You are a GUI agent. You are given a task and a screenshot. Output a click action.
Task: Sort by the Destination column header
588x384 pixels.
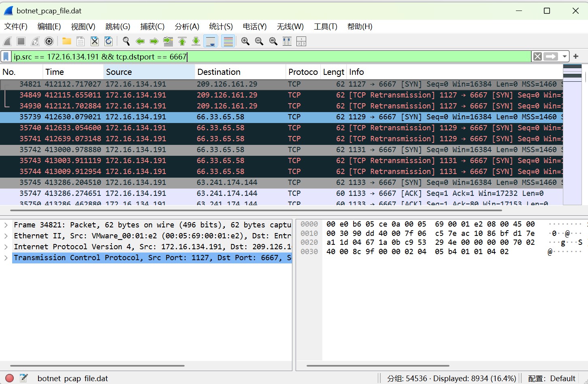(240, 72)
